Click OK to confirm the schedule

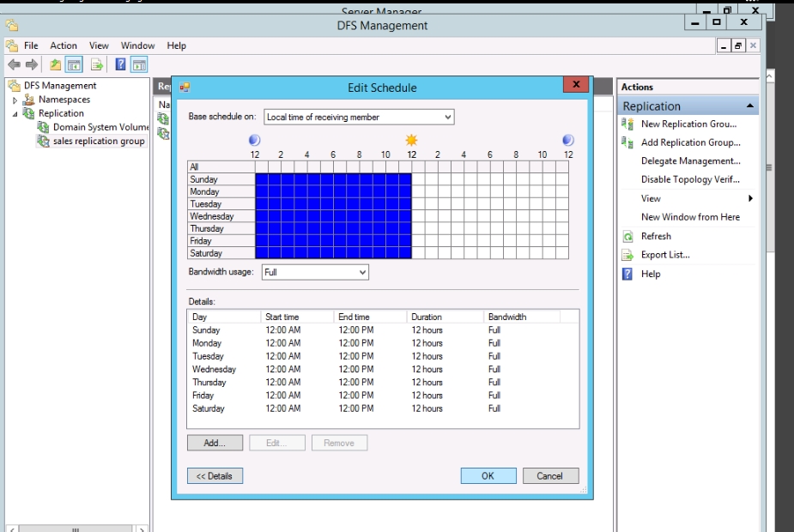[488, 475]
